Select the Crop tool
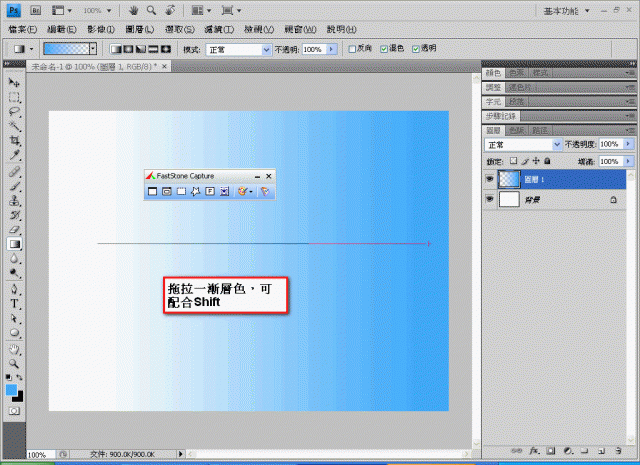The width and height of the screenshot is (640, 465). point(14,140)
